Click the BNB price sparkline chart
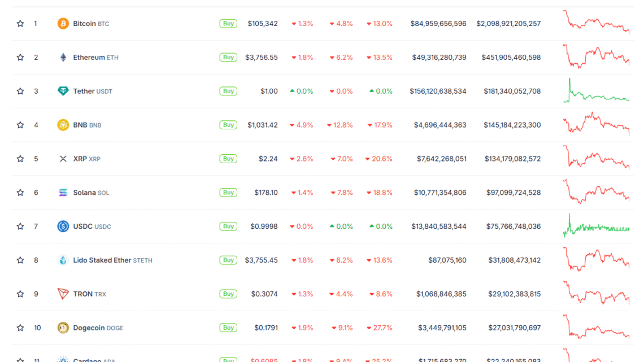644x362 pixels. click(x=596, y=125)
